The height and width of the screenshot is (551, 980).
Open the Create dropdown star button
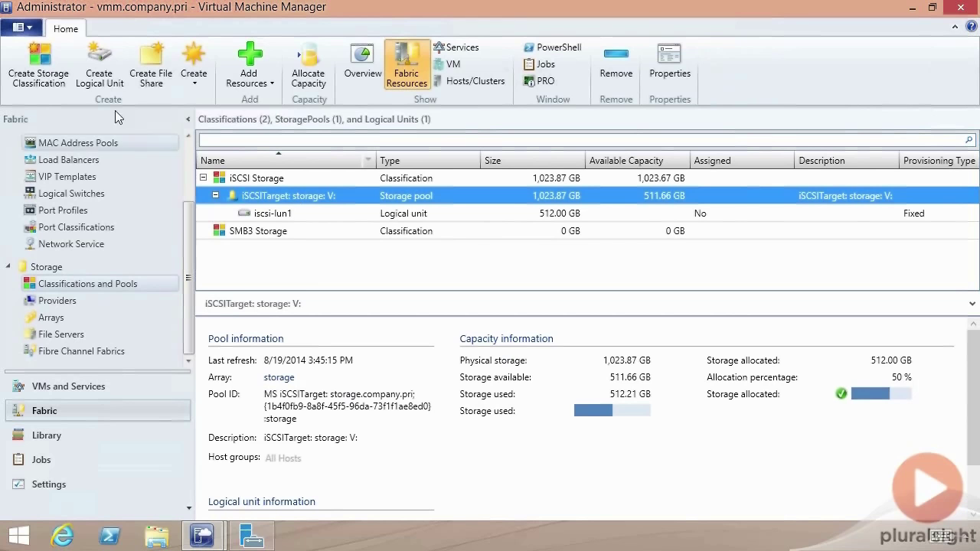(x=194, y=66)
